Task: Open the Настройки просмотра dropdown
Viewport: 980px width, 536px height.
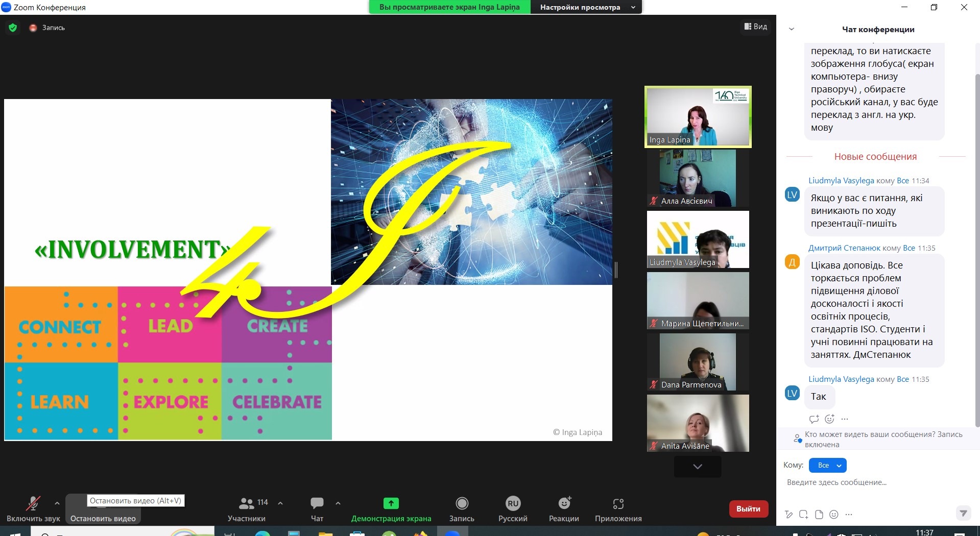Action: (586, 7)
